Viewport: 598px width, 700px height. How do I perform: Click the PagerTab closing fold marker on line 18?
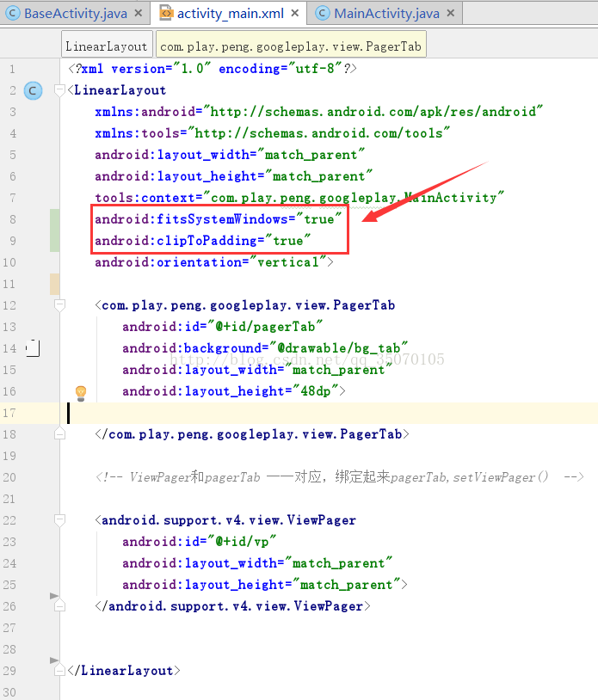(59, 434)
